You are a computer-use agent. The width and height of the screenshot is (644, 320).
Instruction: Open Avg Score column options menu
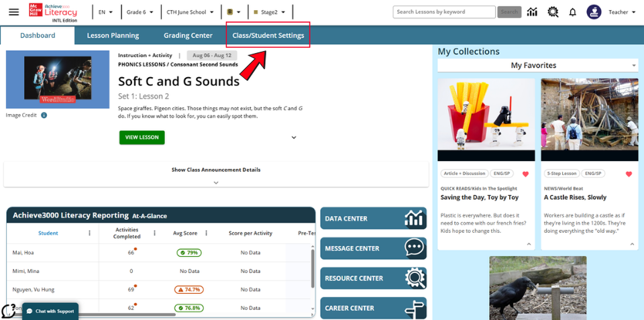(206, 233)
